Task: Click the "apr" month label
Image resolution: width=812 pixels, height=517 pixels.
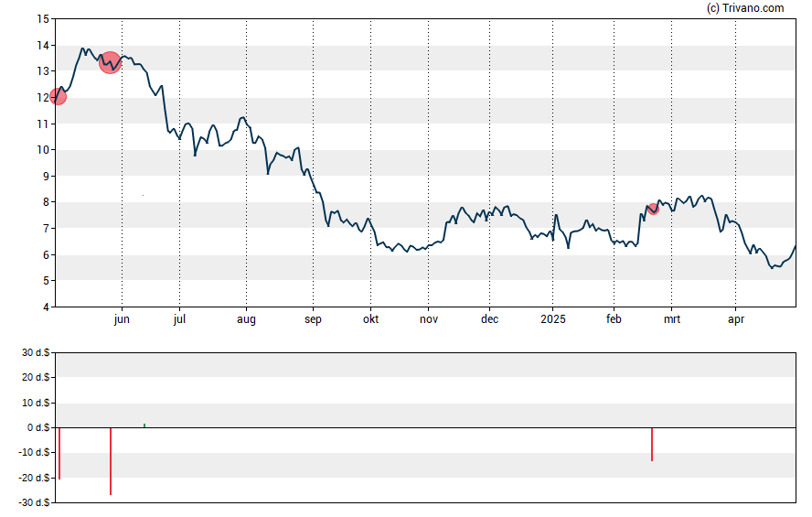Action: tap(736, 319)
